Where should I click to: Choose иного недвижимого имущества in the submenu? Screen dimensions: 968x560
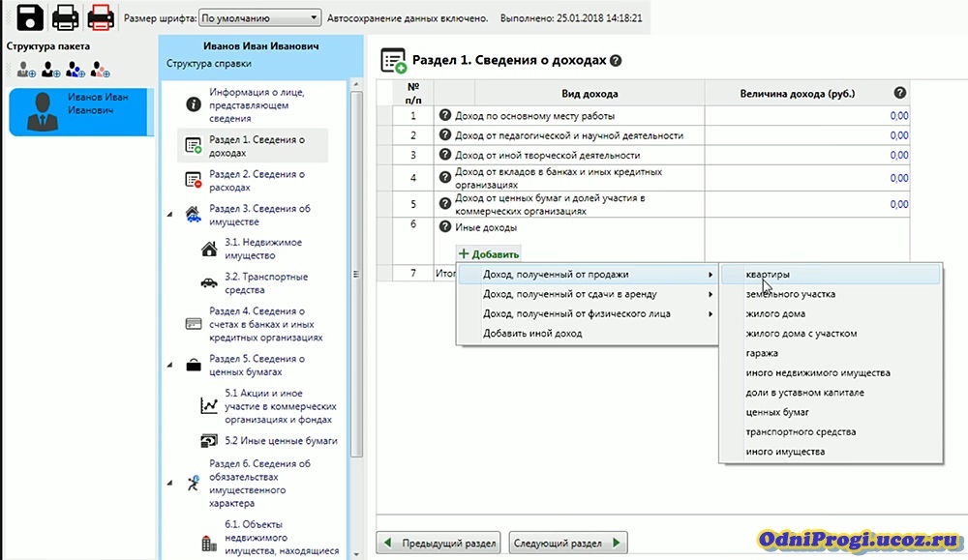(x=831, y=373)
